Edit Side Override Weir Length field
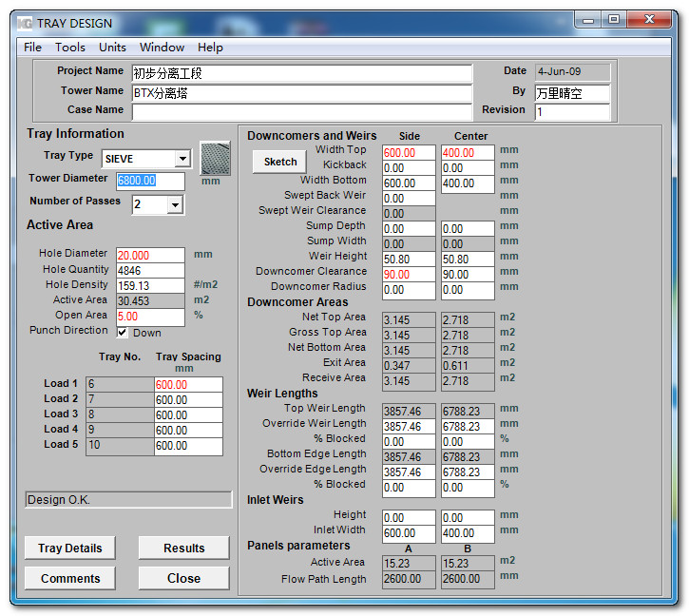This screenshot has height=616, width=689. click(x=409, y=427)
